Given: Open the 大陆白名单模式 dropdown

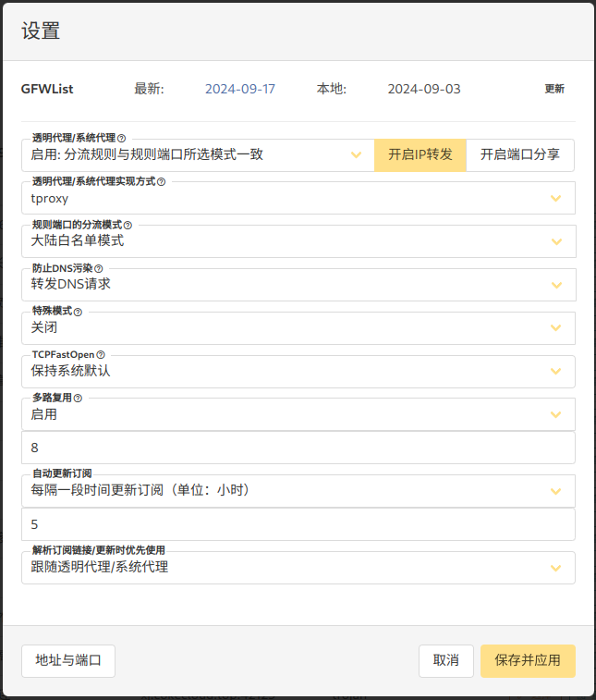Looking at the screenshot, I should (x=298, y=241).
